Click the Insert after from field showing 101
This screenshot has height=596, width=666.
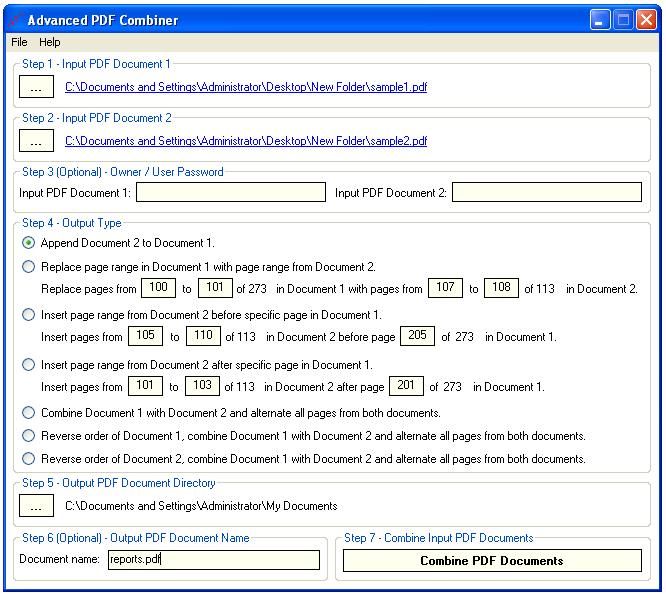(145, 386)
